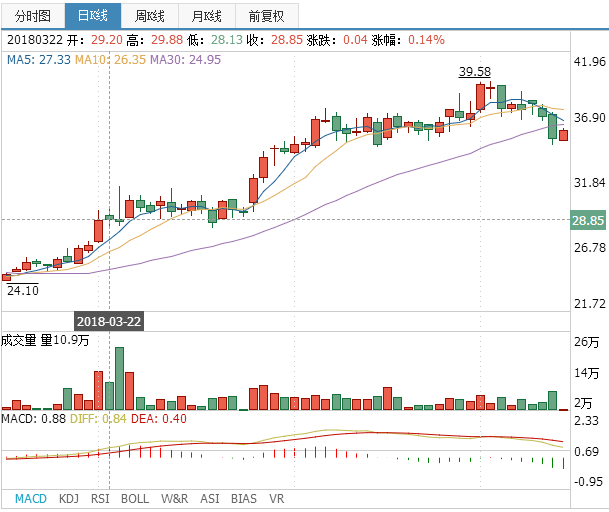Click the 41.96 price axis label
Viewport: 609px width, 512px height.
pyautogui.click(x=590, y=61)
